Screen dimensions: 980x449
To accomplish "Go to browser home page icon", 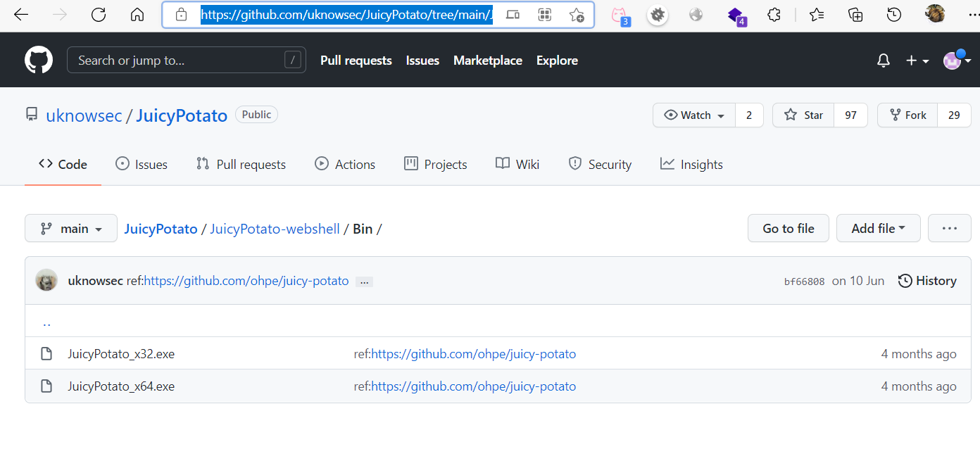I will click(x=137, y=15).
